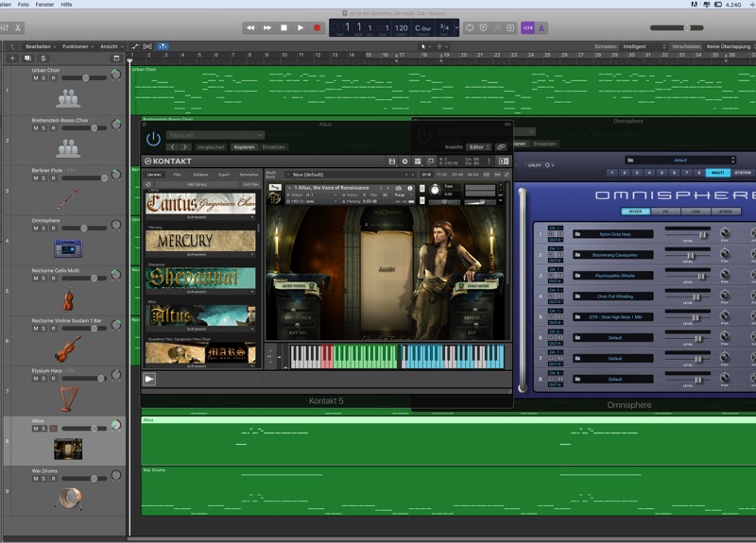Open the Bearbeiten menu in the tracks area

pos(41,46)
